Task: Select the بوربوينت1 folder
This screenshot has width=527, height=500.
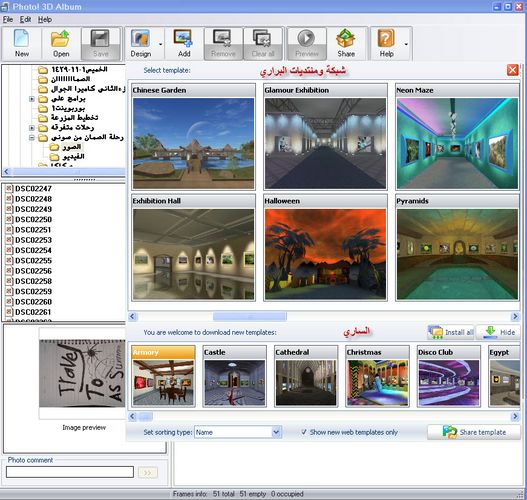Action: [x=68, y=108]
